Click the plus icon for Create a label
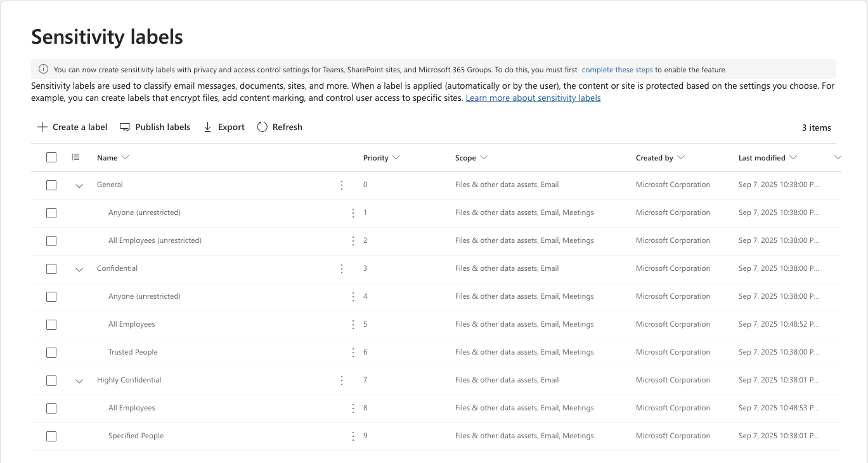868x463 pixels. pos(42,127)
